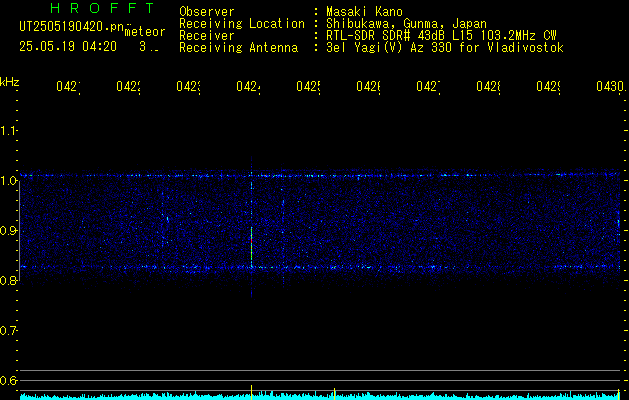The height and width of the screenshot is (400, 629).
Task: Click the 0428 time axis marker
Action: coord(488,87)
